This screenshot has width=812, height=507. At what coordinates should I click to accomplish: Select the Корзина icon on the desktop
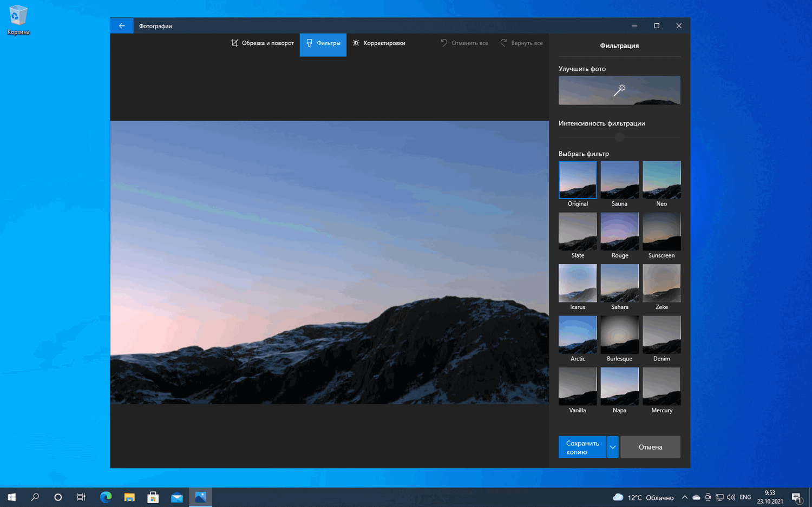pos(18,20)
